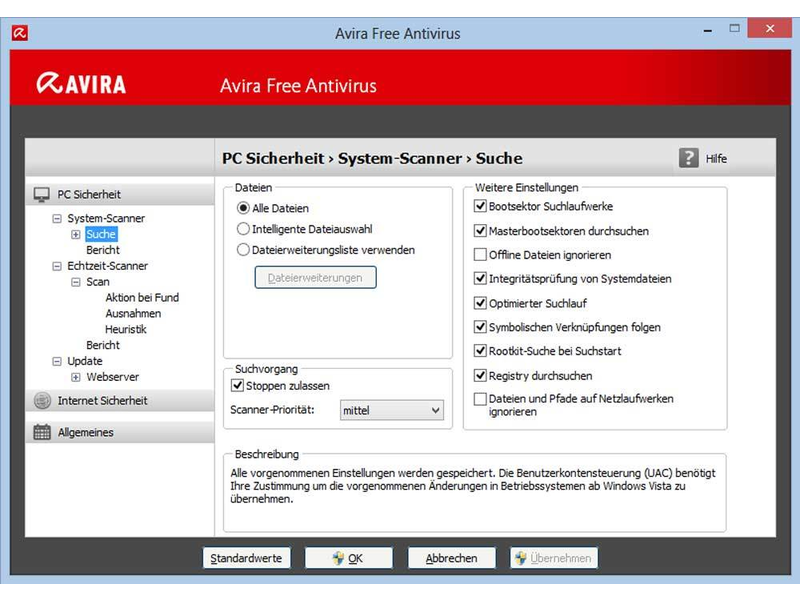Select the System-Scanner label
800x600 pixels.
coord(106,218)
